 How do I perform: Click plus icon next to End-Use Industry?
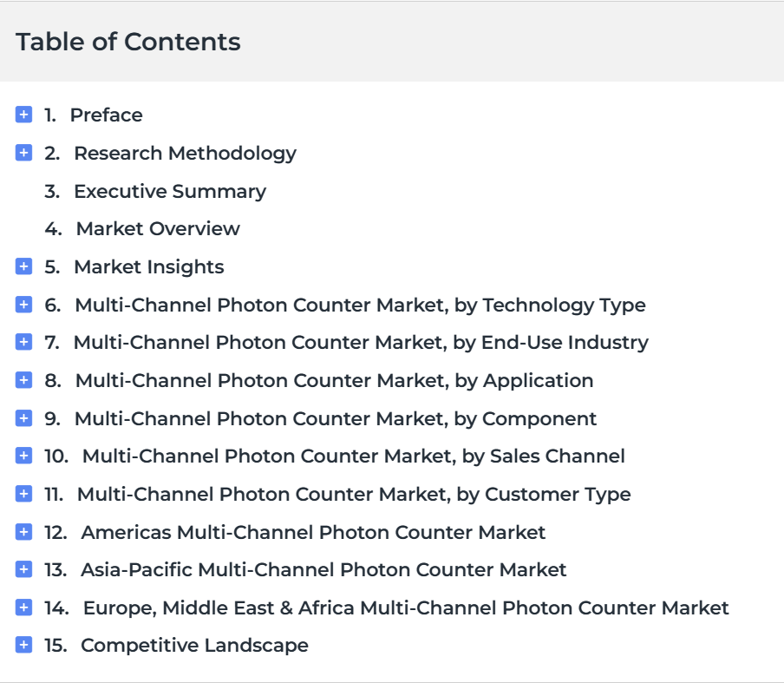click(x=23, y=342)
